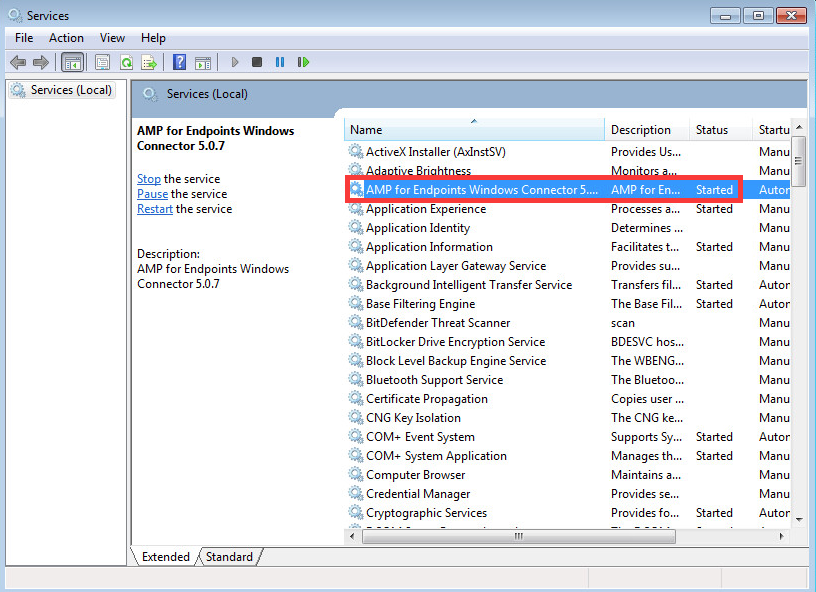
Task: Click the Pause Service toolbar icon
Action: (280, 62)
